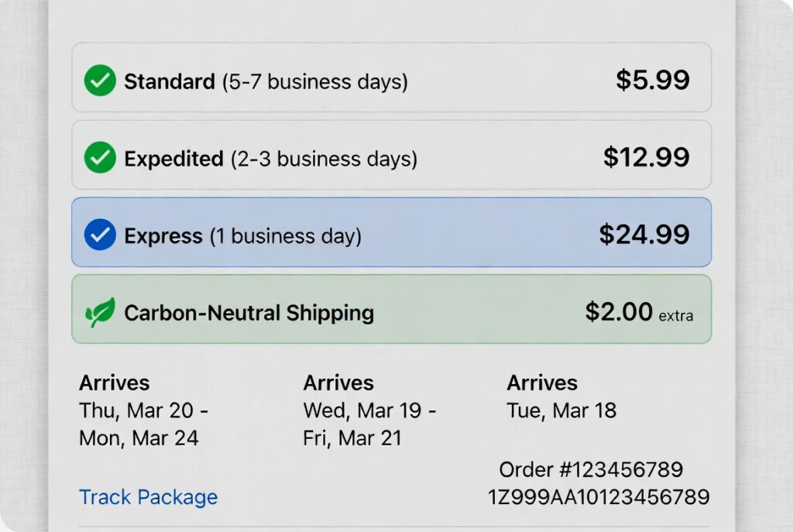This screenshot has height=532, width=793.
Task: Pick the Express (1 business day) label
Action: click(x=242, y=236)
